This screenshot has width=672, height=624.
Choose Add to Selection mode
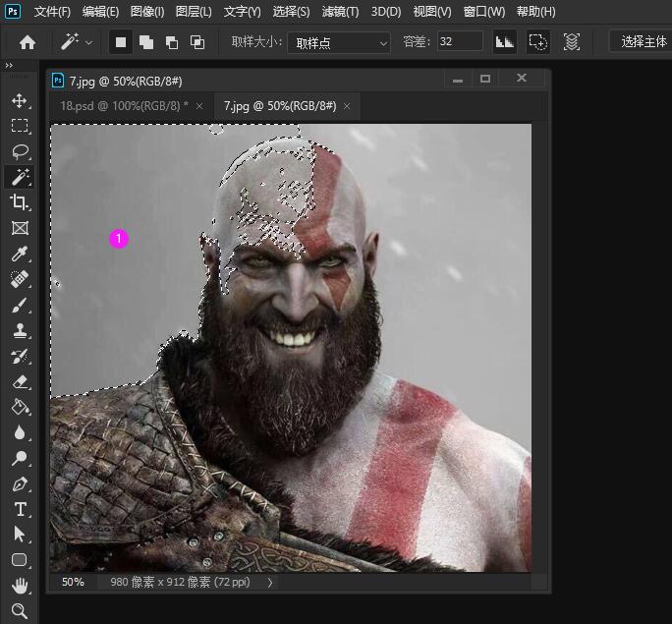click(x=146, y=42)
